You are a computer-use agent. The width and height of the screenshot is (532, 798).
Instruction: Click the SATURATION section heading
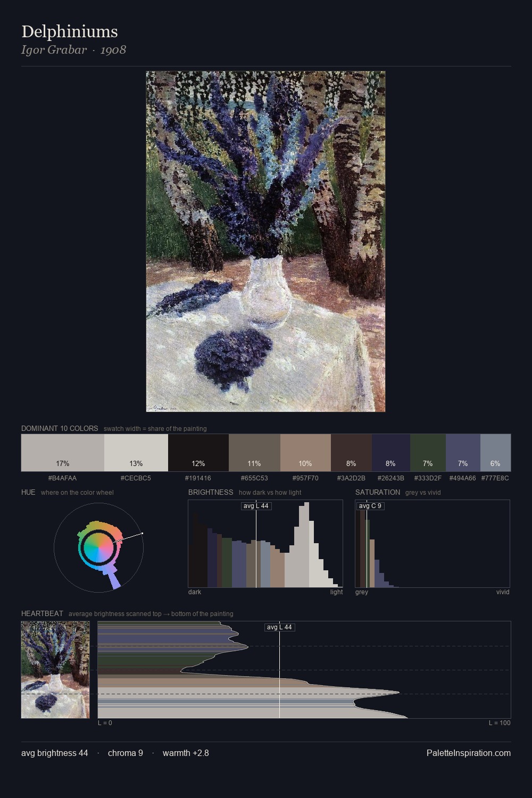click(x=378, y=492)
